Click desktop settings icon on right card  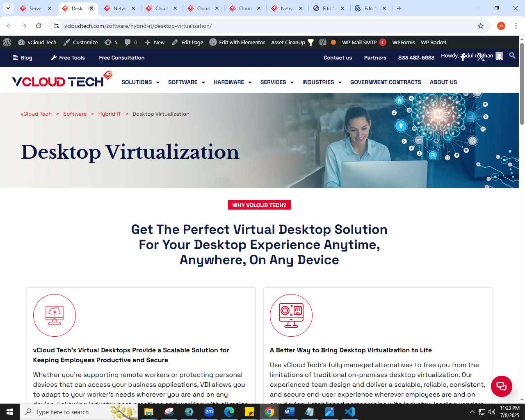(291, 315)
